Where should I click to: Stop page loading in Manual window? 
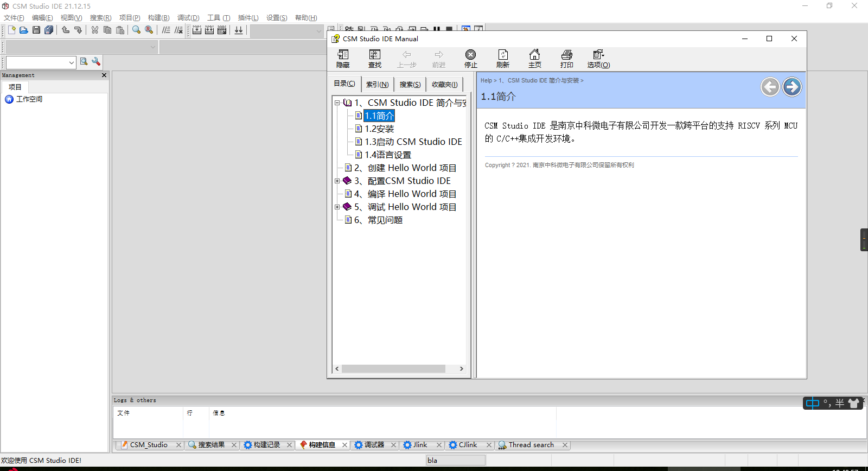(x=470, y=59)
